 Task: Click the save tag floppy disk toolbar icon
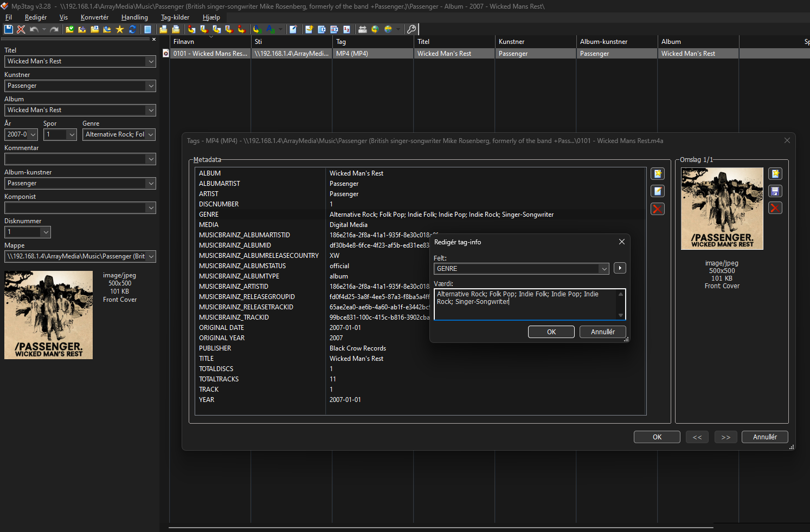9,29
